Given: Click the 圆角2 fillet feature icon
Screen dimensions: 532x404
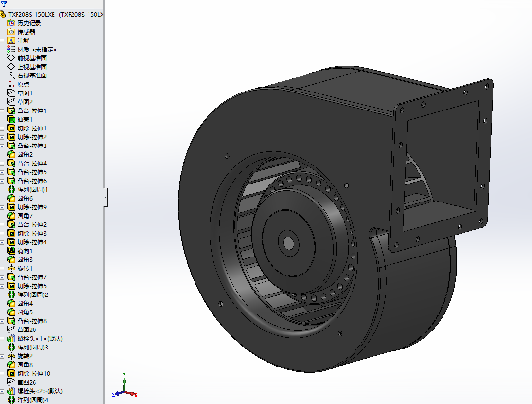Looking at the screenshot, I should coord(11,154).
